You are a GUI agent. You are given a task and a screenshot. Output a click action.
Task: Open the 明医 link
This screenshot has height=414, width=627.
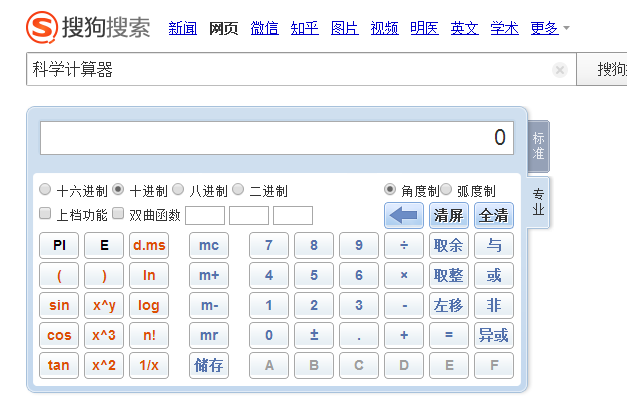click(424, 28)
